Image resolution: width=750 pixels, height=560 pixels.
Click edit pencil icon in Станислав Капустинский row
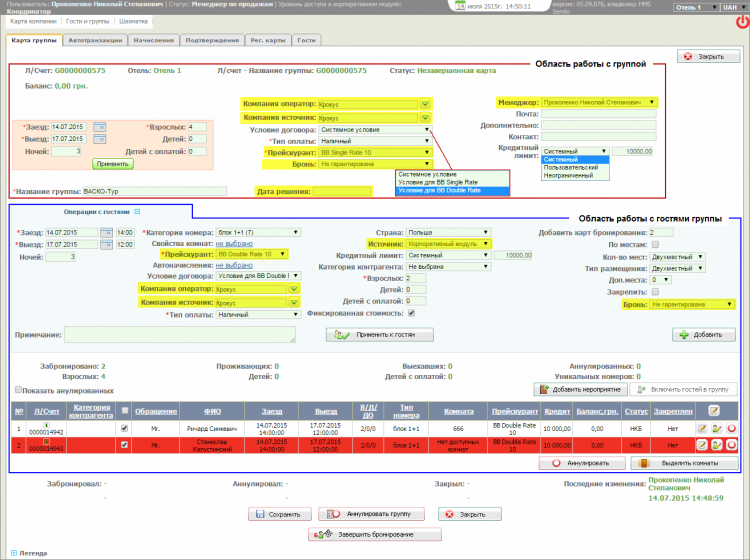click(x=703, y=445)
